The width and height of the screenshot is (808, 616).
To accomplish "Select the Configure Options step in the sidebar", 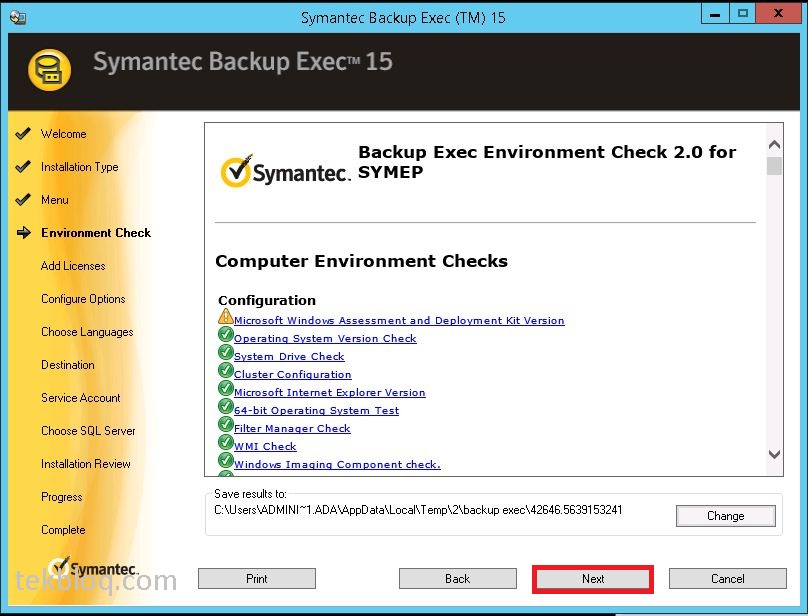I will click(83, 299).
